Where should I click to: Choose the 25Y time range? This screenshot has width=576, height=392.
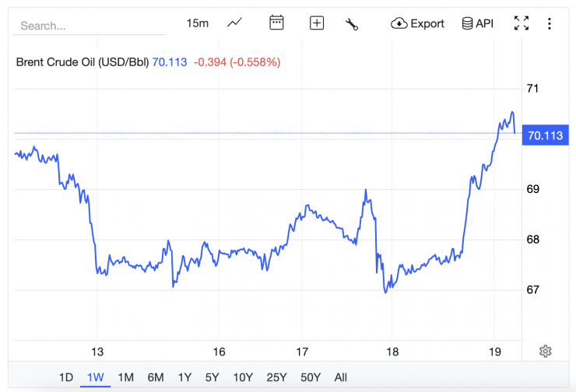coord(276,377)
